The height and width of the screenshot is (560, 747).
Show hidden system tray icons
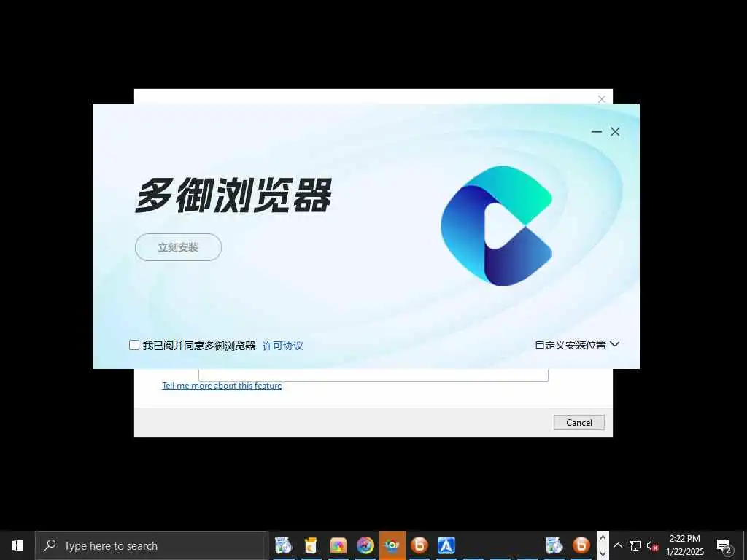pyautogui.click(x=618, y=545)
